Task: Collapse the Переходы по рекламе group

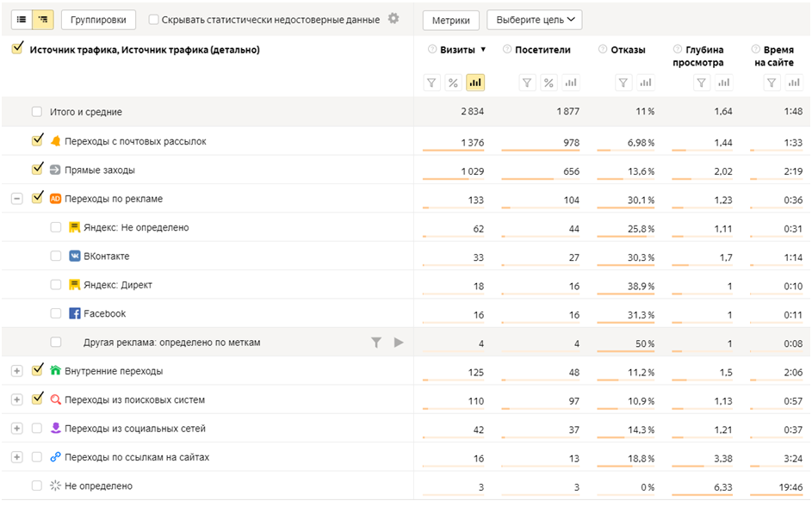Action: pos(16,199)
